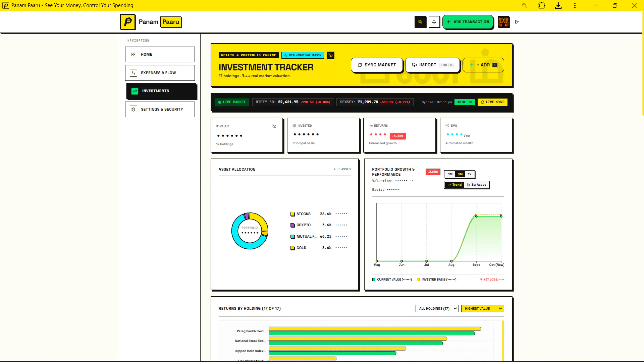Click the yellow Add holding button
Image resolution: width=644 pixels, height=362 pixels.
tap(483, 65)
